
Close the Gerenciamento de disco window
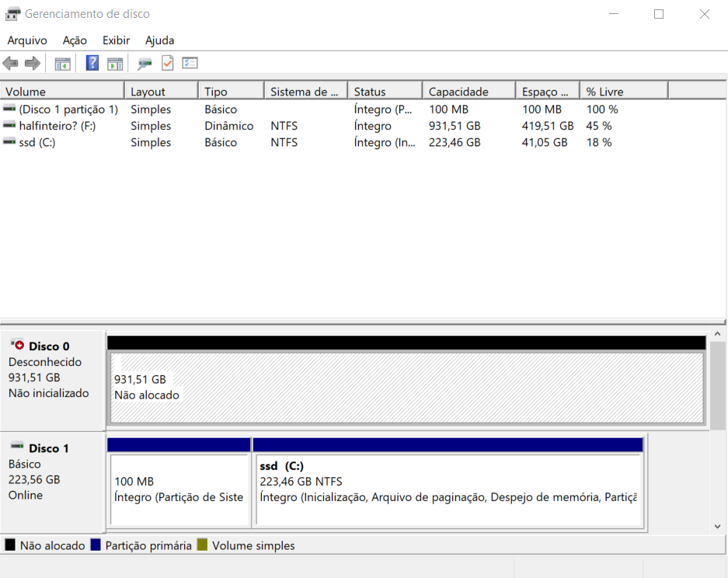[705, 14]
